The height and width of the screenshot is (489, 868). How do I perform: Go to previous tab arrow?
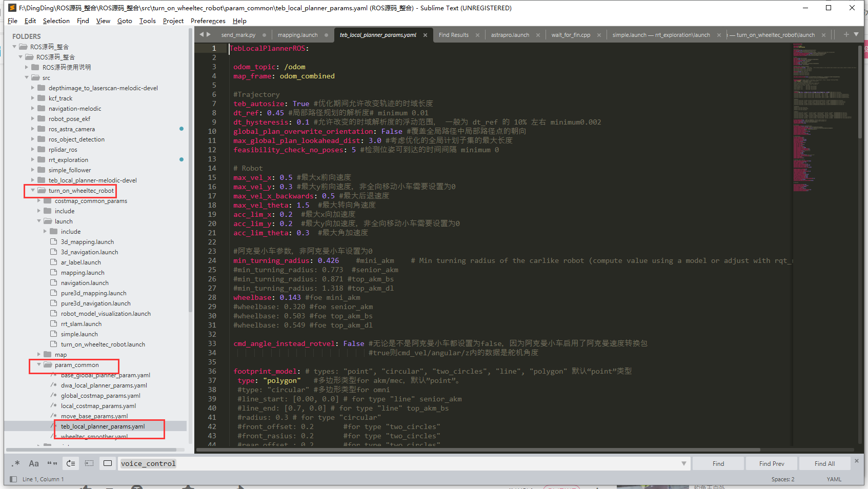201,34
